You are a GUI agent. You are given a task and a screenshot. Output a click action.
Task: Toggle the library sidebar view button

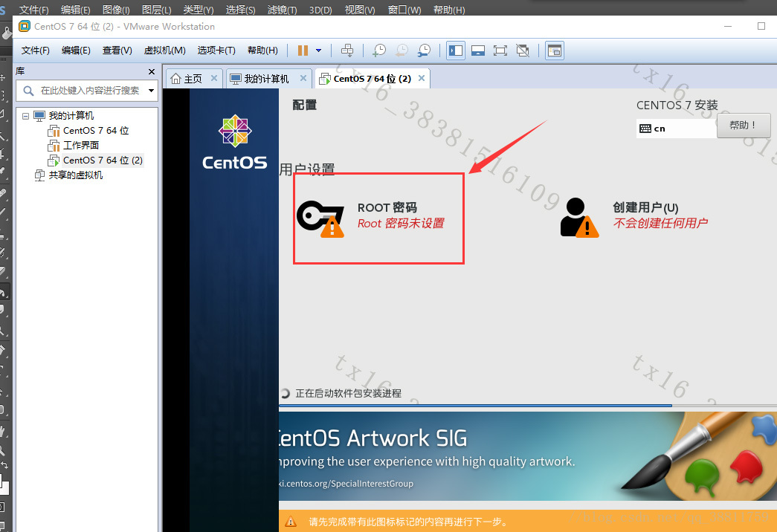click(455, 51)
